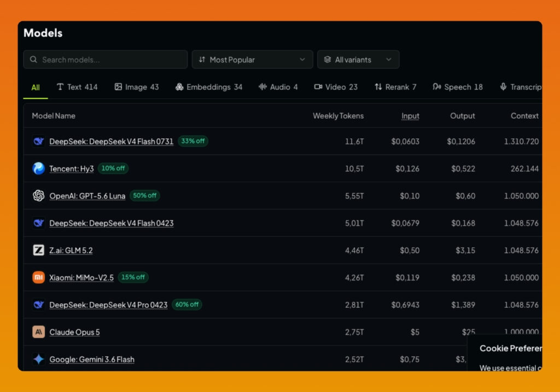Open the Claude Opus 5 link
This screenshot has height=392, width=560.
(x=74, y=332)
